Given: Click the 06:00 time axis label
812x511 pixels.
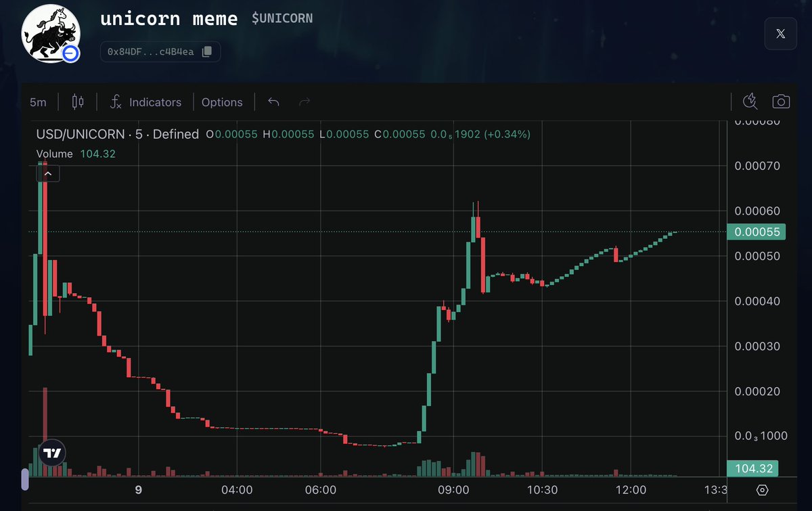Looking at the screenshot, I should tap(321, 490).
